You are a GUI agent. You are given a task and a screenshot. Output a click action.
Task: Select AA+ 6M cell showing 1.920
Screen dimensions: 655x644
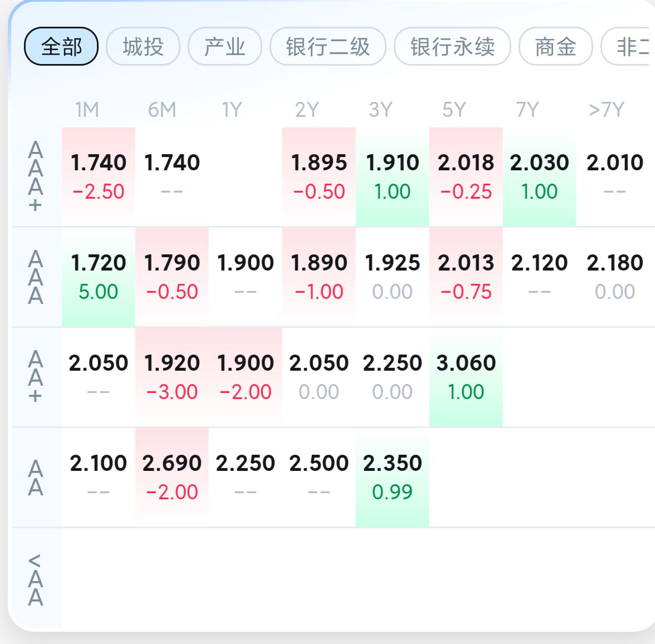coord(172,377)
